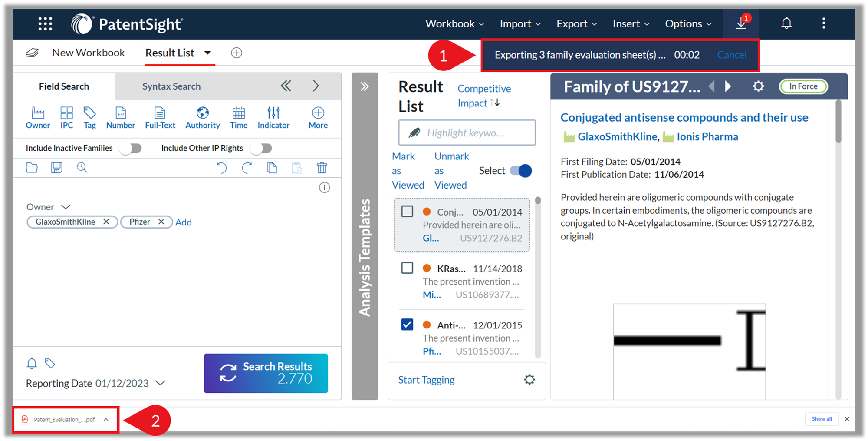This screenshot has height=441, width=868.
Task: Add a Full-Text search field
Action: tap(160, 118)
